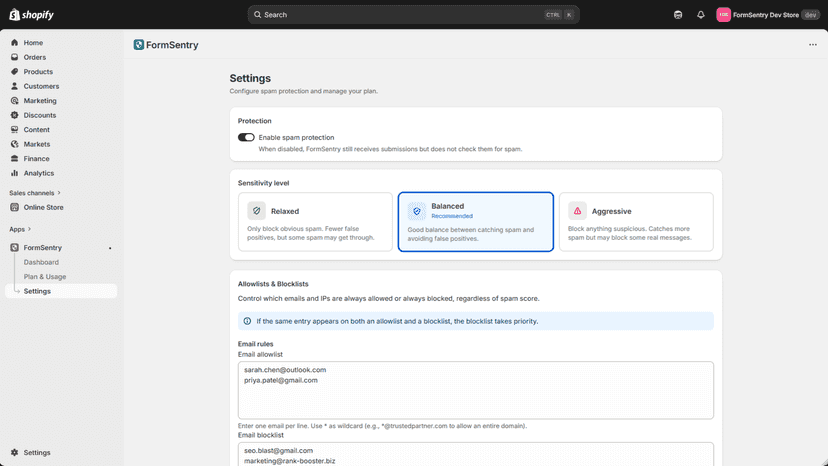Click the Marketing target icon
828x466 pixels.
tap(14, 100)
